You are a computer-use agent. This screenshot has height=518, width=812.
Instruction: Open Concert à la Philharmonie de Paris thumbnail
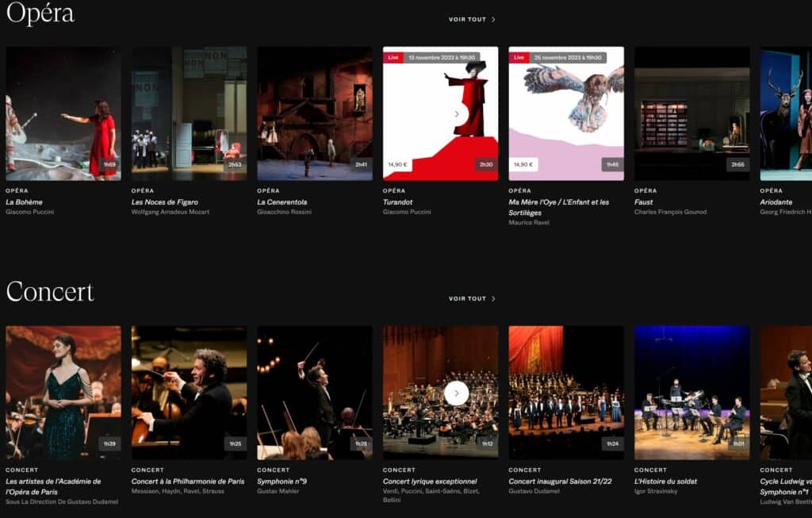tap(189, 393)
